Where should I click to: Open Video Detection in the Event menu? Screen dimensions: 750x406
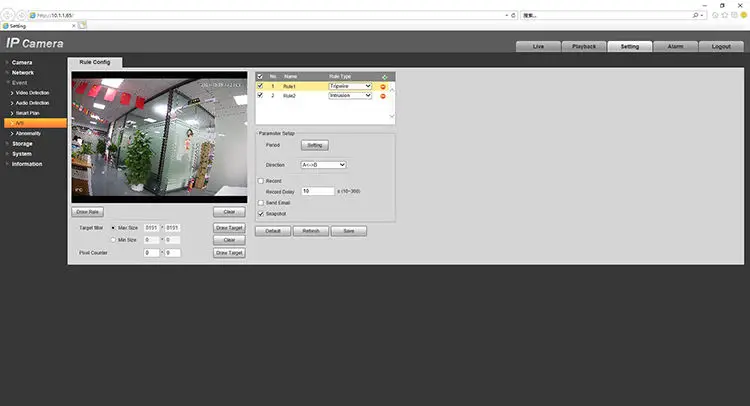pyautogui.click(x=32, y=93)
